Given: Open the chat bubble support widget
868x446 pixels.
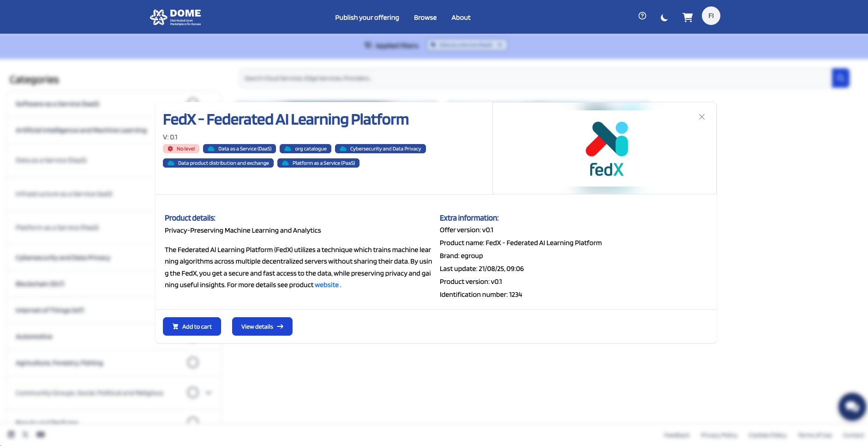Looking at the screenshot, I should [852, 407].
